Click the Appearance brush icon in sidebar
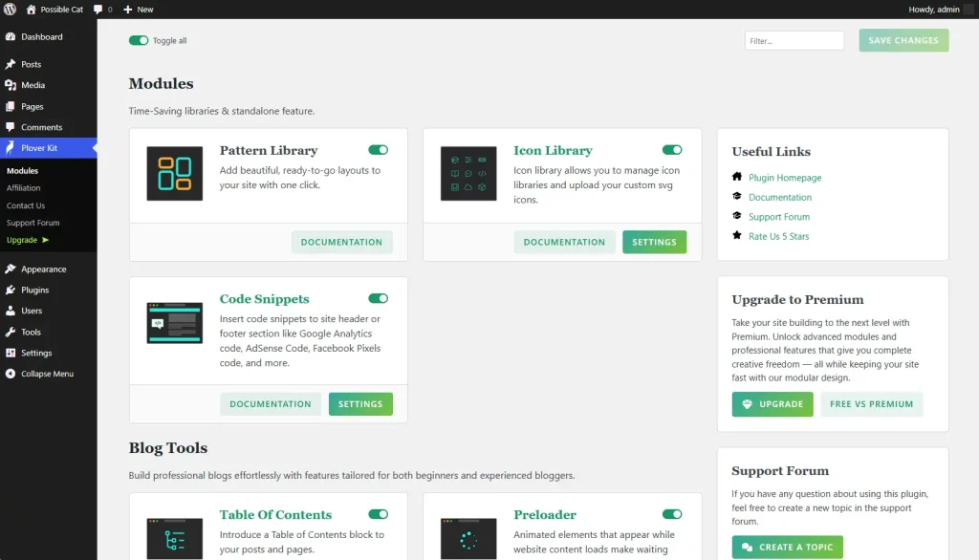The image size is (979, 560). 11,269
